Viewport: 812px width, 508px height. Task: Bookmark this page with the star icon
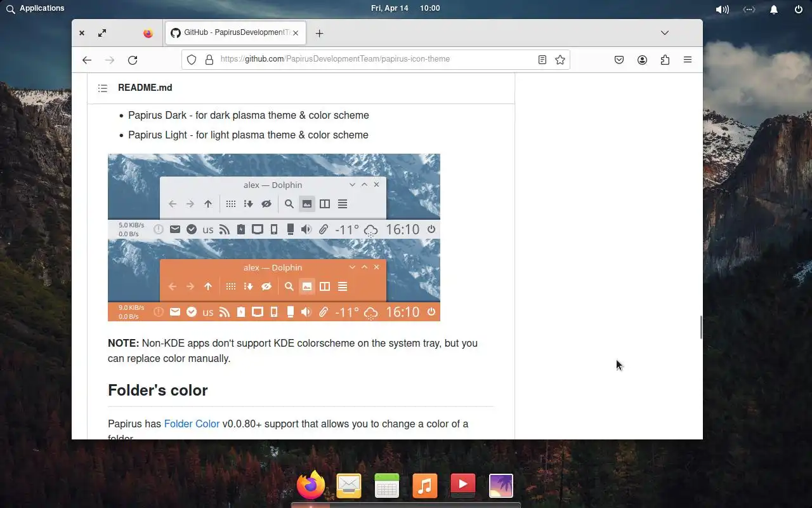560,60
